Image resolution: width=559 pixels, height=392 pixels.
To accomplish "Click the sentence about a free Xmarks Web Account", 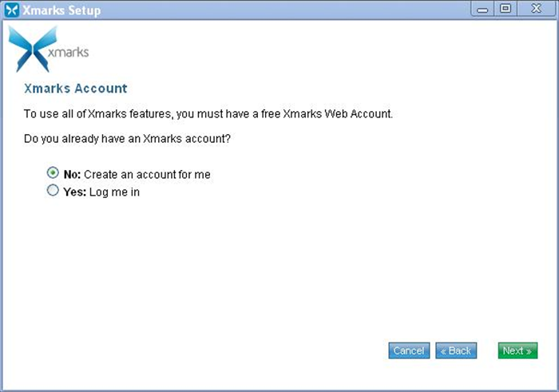I will point(208,114).
